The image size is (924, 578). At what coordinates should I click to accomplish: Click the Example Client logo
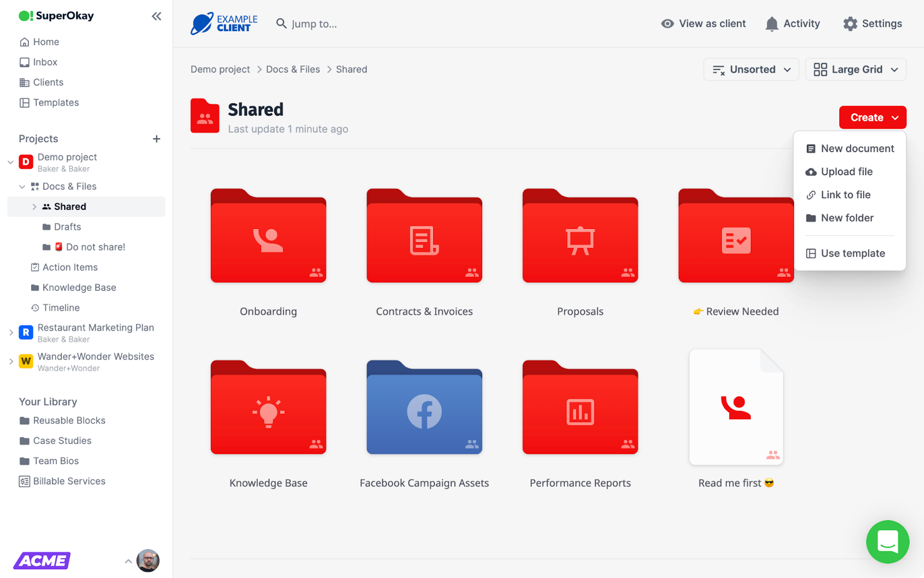pos(224,24)
